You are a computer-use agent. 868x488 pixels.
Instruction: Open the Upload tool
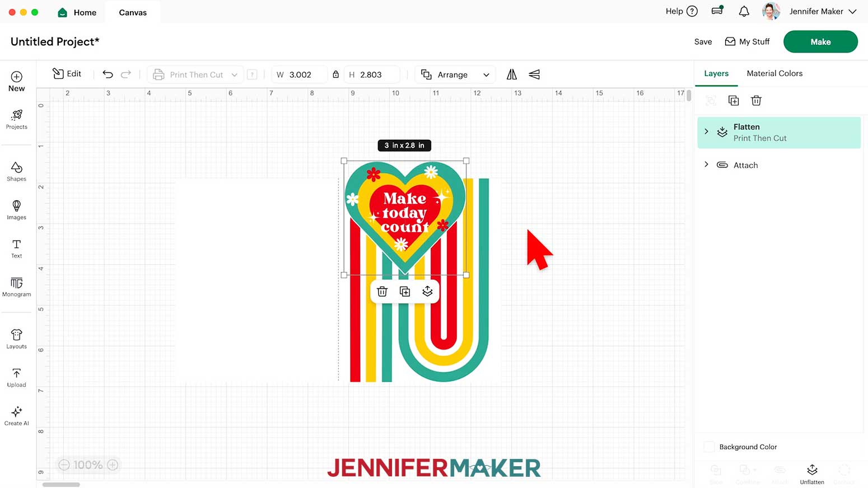(16, 378)
